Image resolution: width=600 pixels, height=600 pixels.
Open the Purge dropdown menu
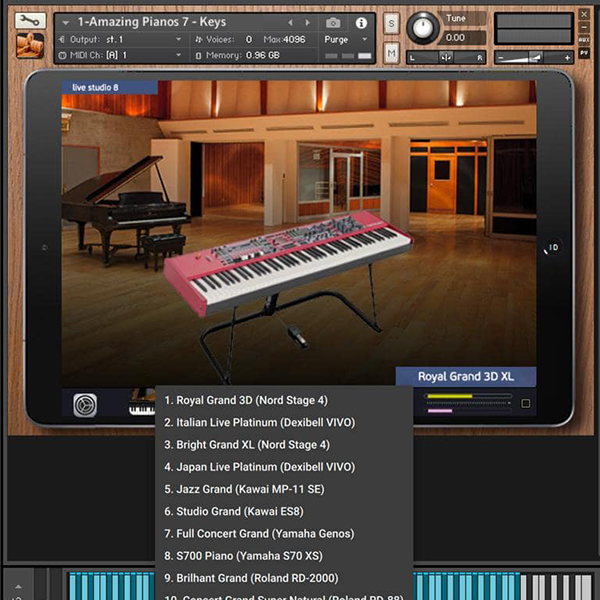coord(365,39)
